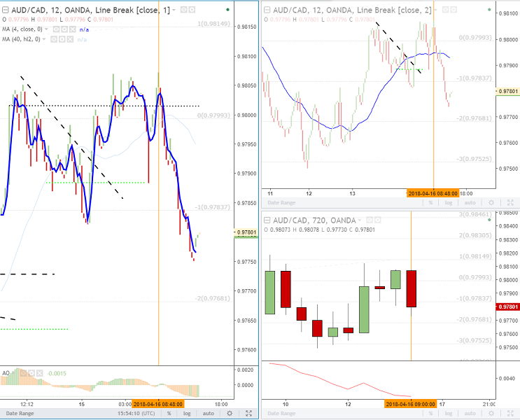Click orange 2018-04-16 08:48:00 label on left time axis
Screen dimensions: 520x420
point(158,404)
